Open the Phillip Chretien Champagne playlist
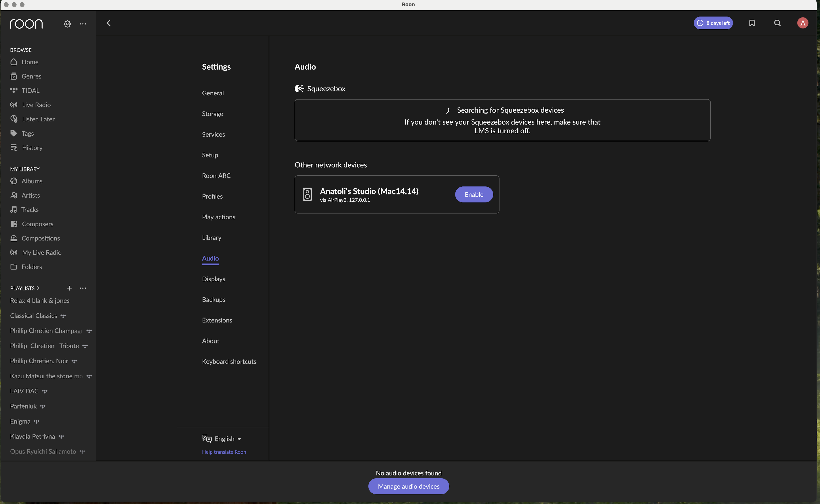 coord(46,331)
